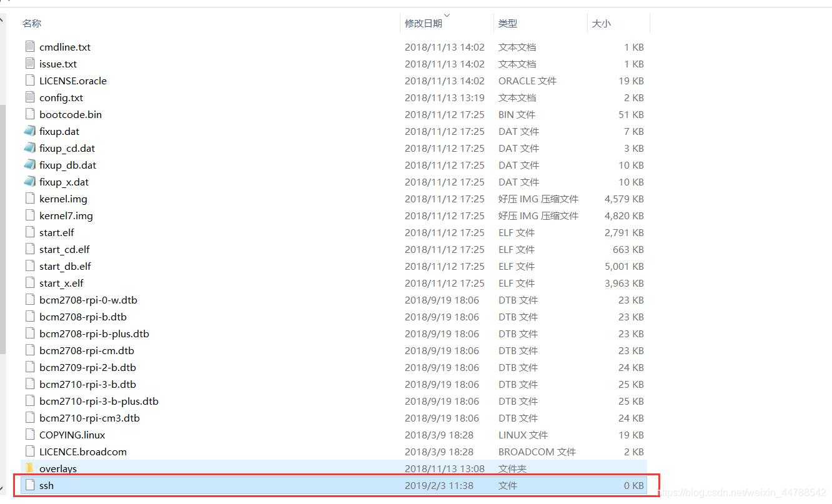Screen dimensions: 832x504
Task: Click the start.elf file icon
Action: [x=30, y=232]
